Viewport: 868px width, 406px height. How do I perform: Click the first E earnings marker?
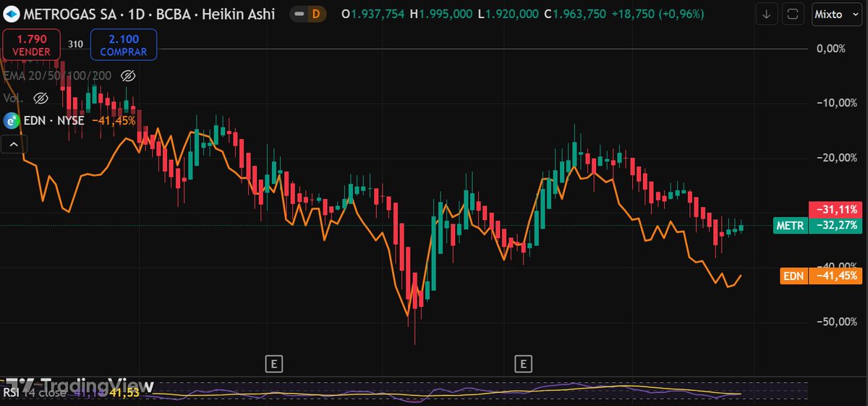[273, 363]
